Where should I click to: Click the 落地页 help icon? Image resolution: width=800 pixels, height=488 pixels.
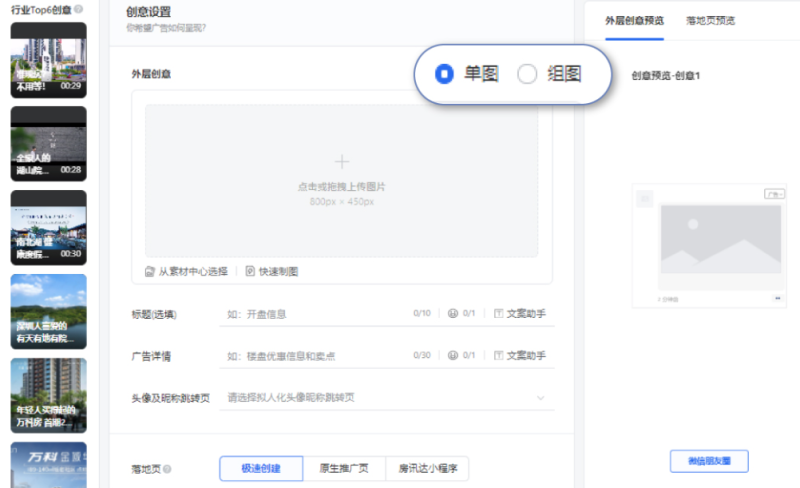pyautogui.click(x=167, y=469)
